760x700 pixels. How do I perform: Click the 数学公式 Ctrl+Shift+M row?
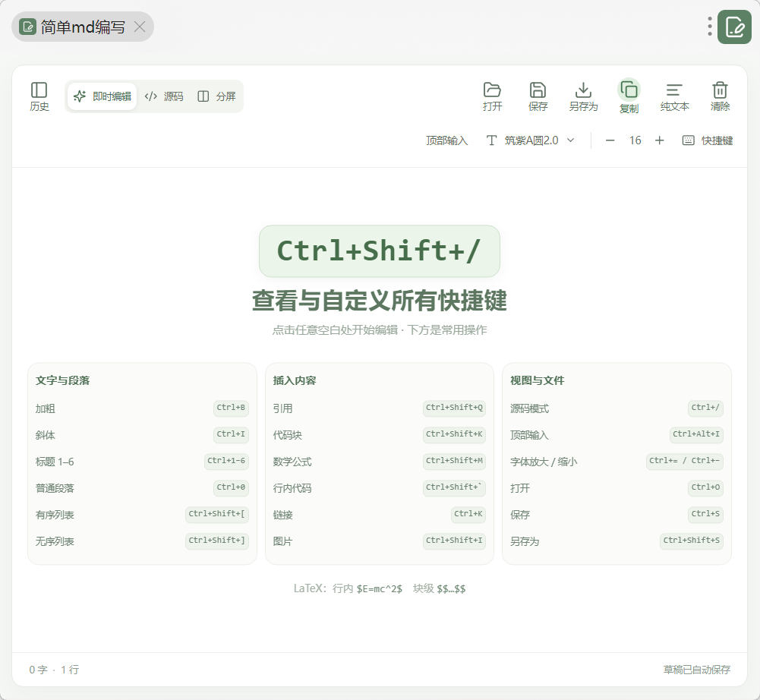pyautogui.click(x=380, y=462)
